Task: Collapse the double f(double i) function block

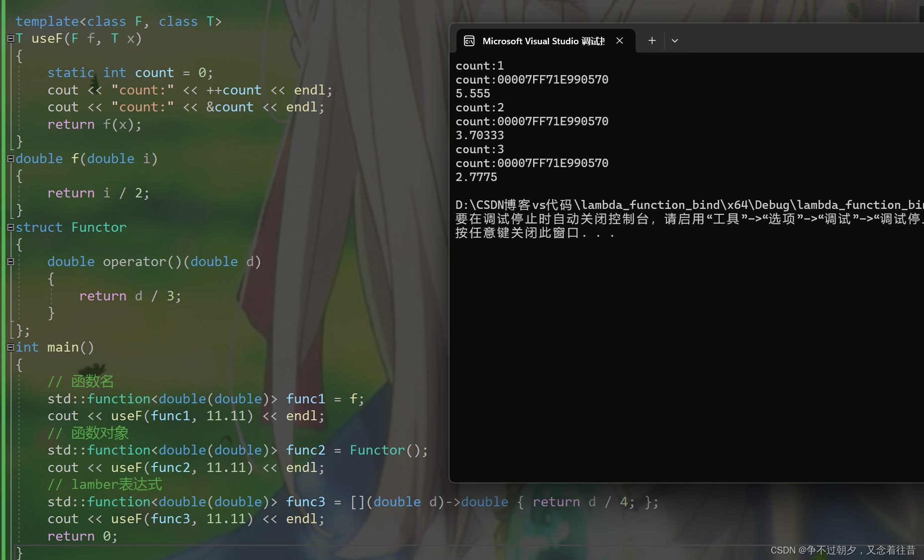Action: pos(10,159)
